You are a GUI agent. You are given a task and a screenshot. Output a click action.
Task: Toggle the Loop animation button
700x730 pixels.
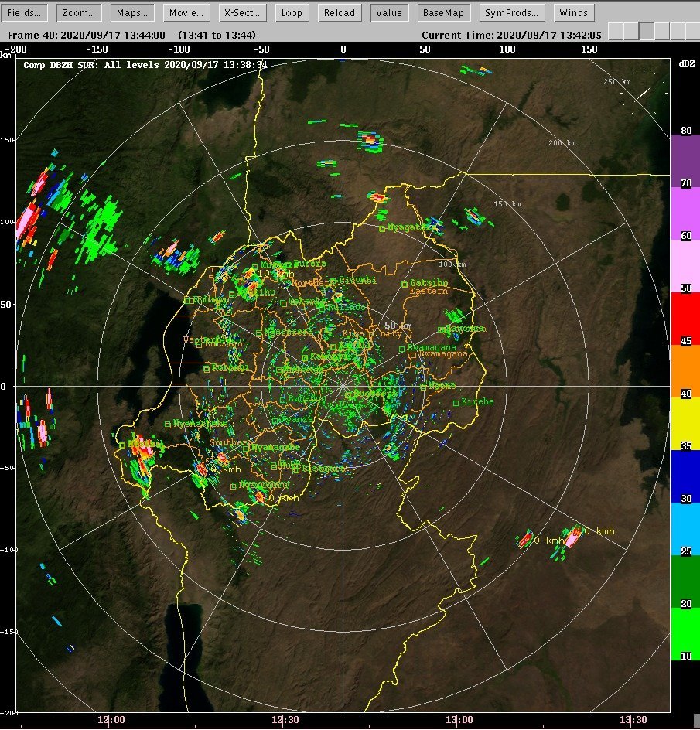pos(292,12)
